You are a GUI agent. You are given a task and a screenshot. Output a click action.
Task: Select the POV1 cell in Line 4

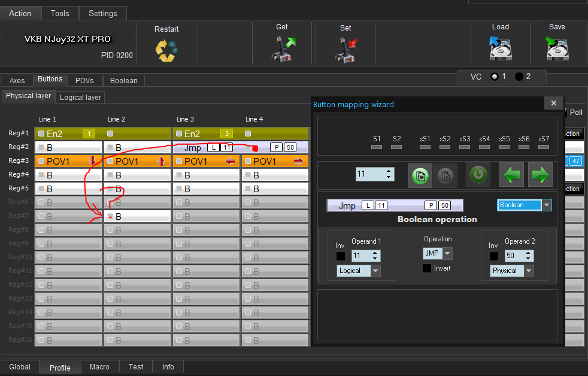(x=275, y=161)
